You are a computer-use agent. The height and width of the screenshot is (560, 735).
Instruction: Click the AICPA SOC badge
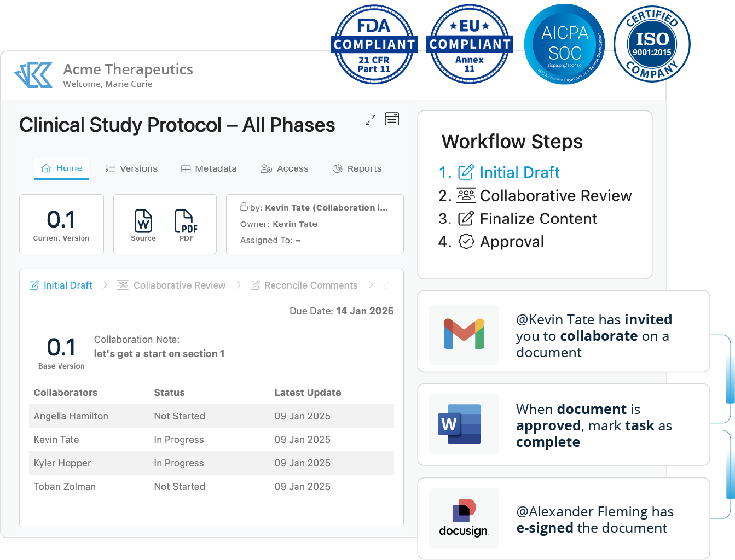point(565,44)
